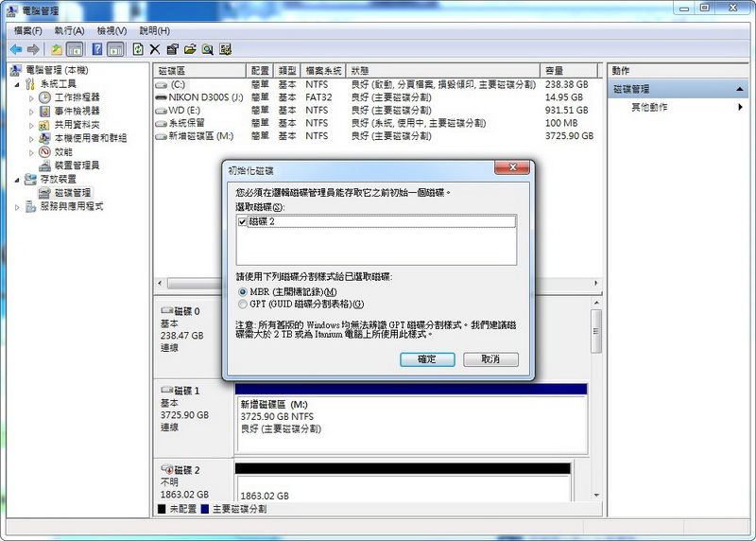Image resolution: width=756 pixels, height=541 pixels.
Task: Click the 本機使用者和群組 icon
Action: click(44, 138)
